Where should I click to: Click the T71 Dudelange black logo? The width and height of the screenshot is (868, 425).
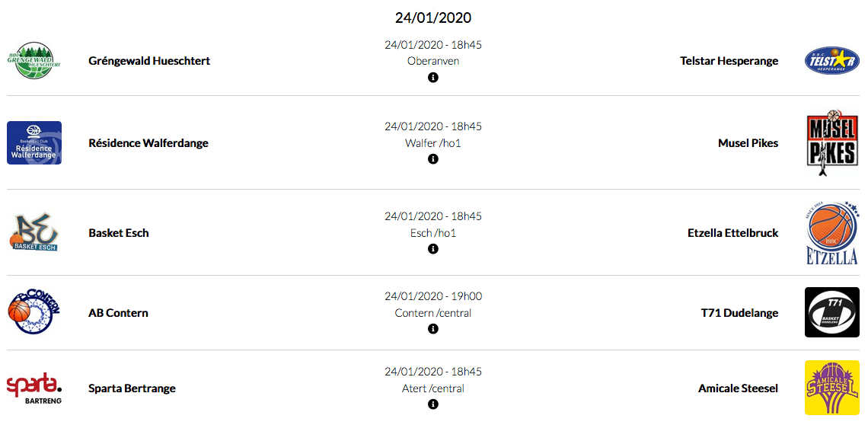831,312
